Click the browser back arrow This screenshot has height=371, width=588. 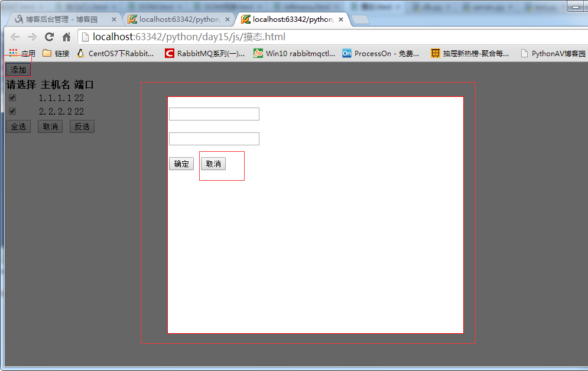click(x=15, y=37)
